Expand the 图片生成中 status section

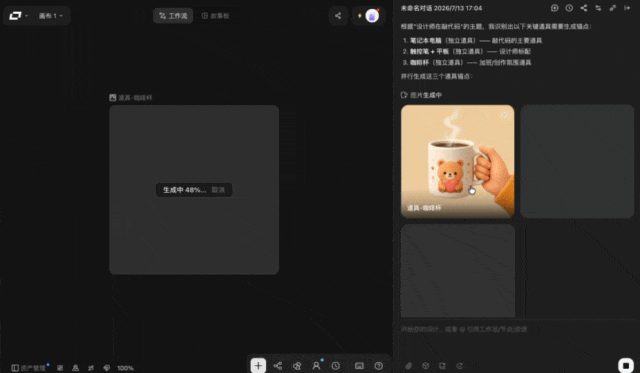click(422, 95)
